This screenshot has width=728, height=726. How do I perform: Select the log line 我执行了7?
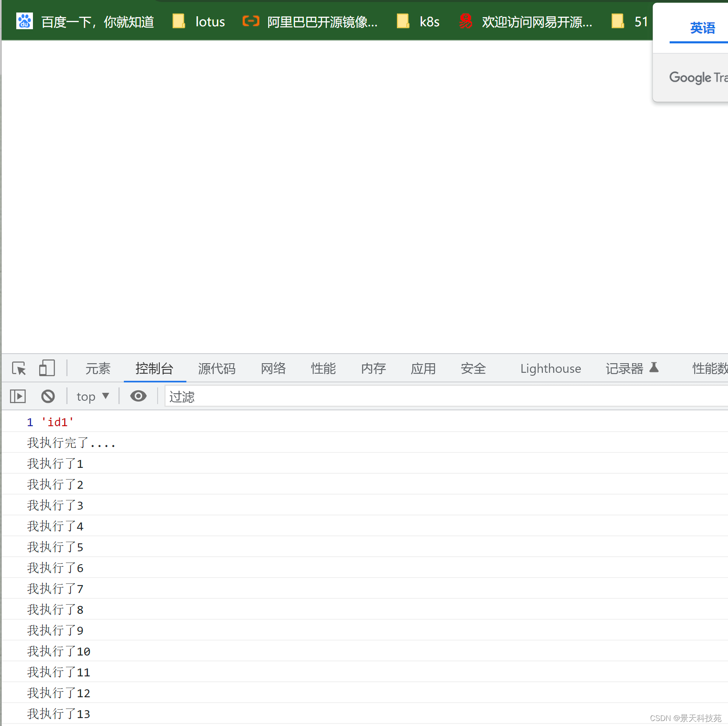365,588
